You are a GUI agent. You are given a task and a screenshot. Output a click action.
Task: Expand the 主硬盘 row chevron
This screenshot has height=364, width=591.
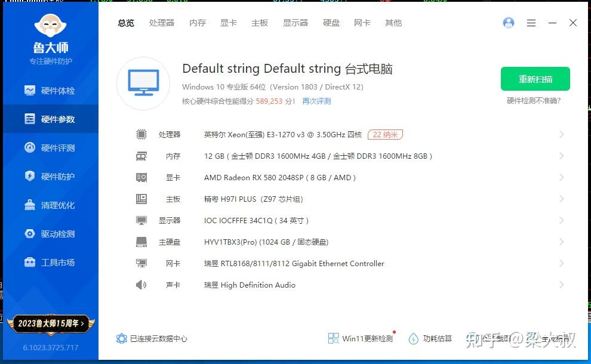click(x=562, y=242)
